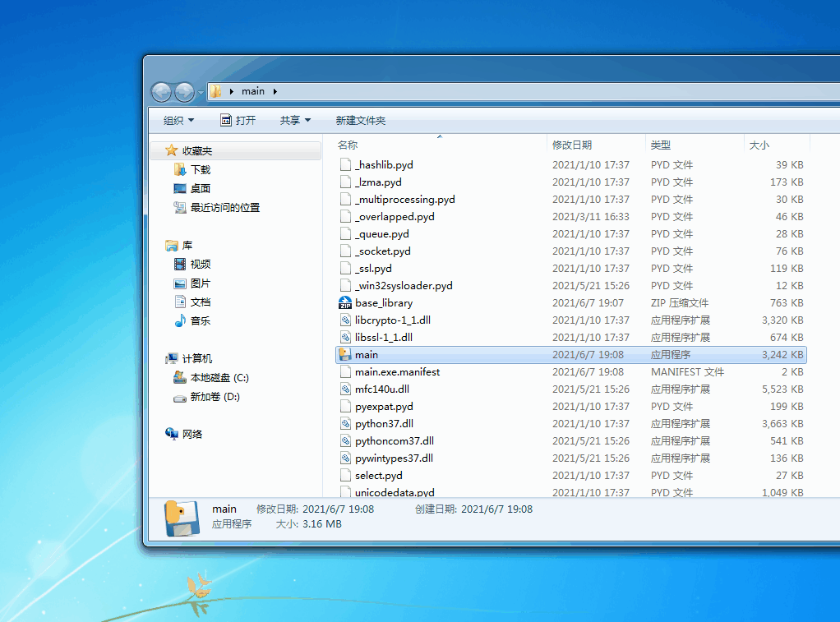Sort by the 名称 column header

point(348,145)
